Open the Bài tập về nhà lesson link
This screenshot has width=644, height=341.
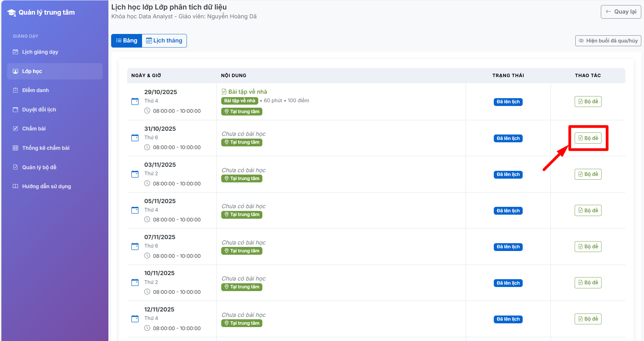tap(247, 92)
